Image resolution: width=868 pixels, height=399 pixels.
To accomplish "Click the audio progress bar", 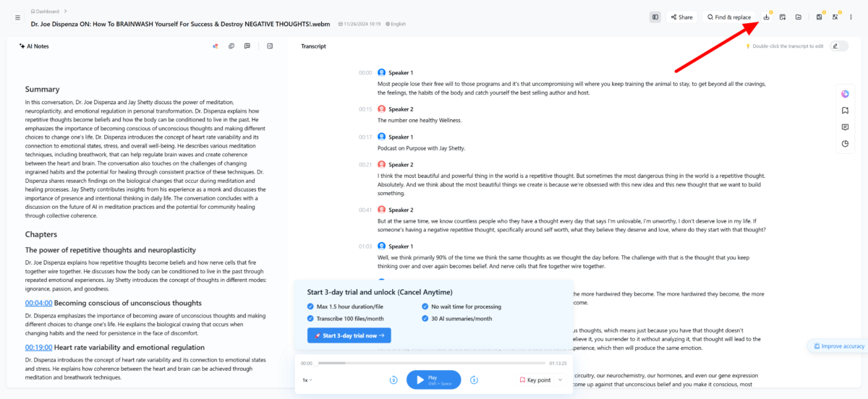I will [x=431, y=363].
